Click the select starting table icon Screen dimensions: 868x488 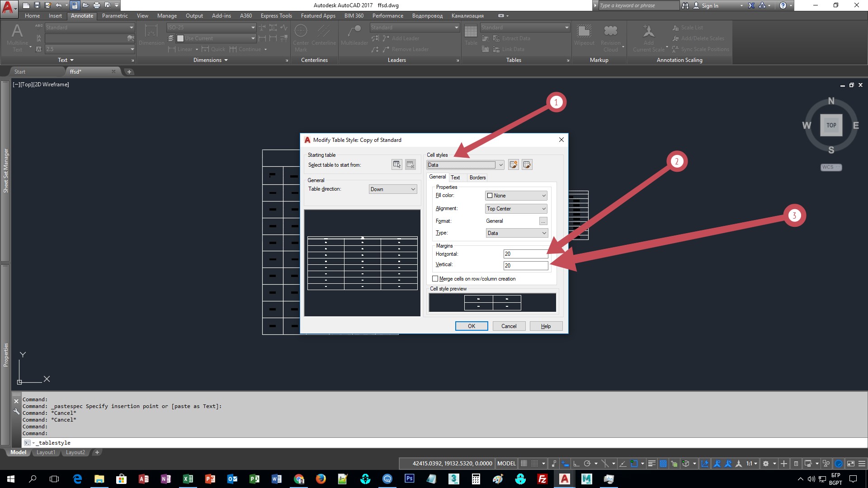[396, 164]
